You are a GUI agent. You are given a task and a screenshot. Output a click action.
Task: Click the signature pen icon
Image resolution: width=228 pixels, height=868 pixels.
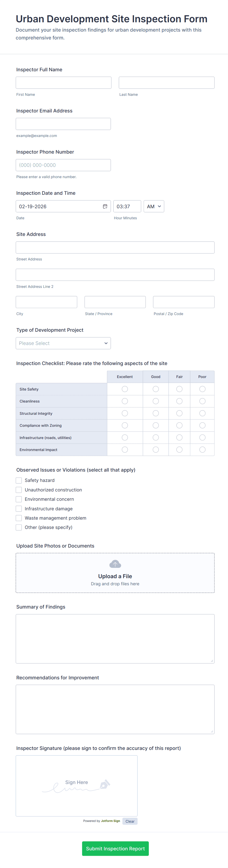[104, 784]
